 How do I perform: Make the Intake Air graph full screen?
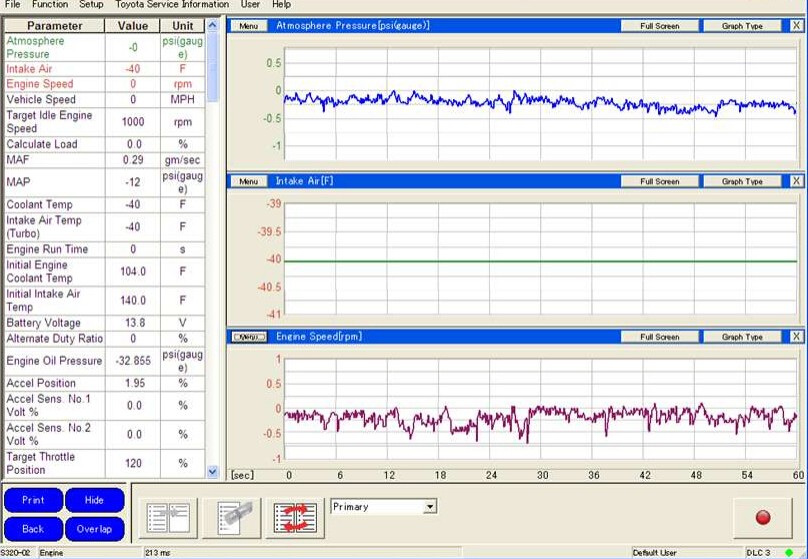tap(659, 182)
